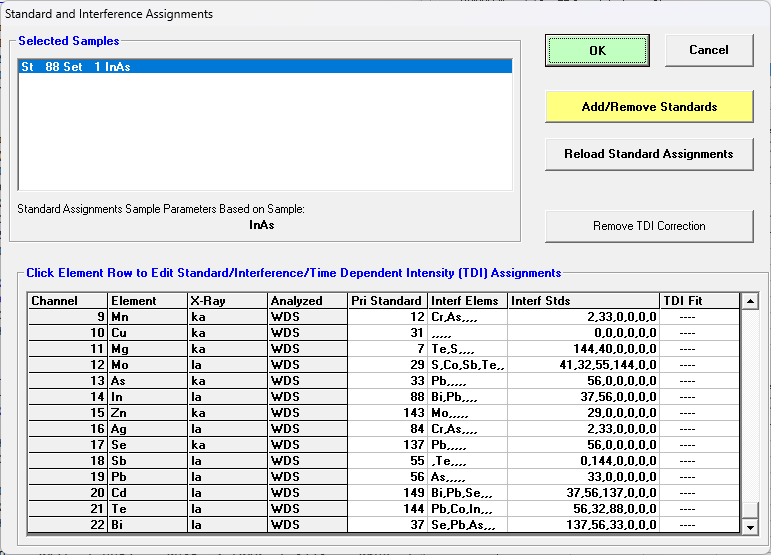Click Reload Standard Assignments button
Screen dimensions: 771x555
649,154
